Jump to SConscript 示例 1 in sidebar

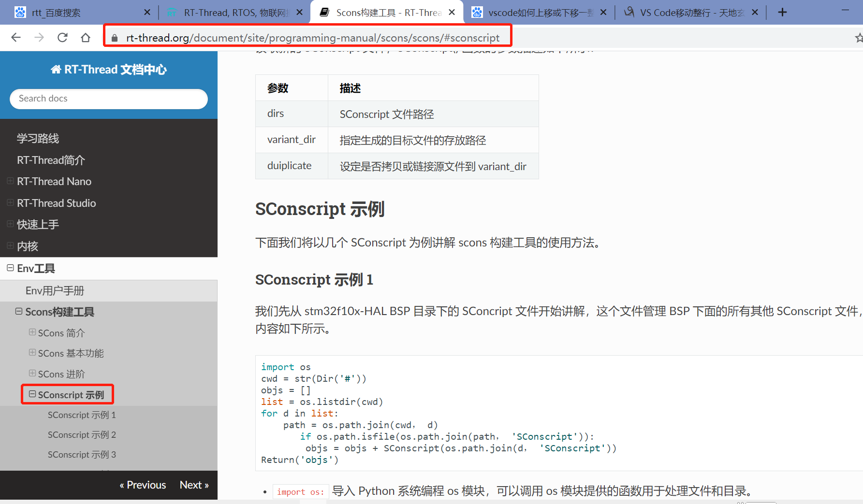82,415
